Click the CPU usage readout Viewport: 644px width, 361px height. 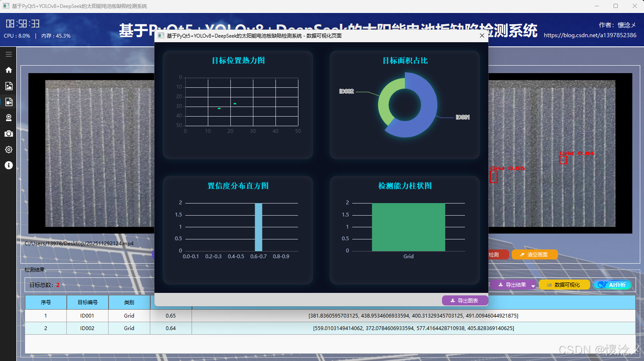coord(17,36)
